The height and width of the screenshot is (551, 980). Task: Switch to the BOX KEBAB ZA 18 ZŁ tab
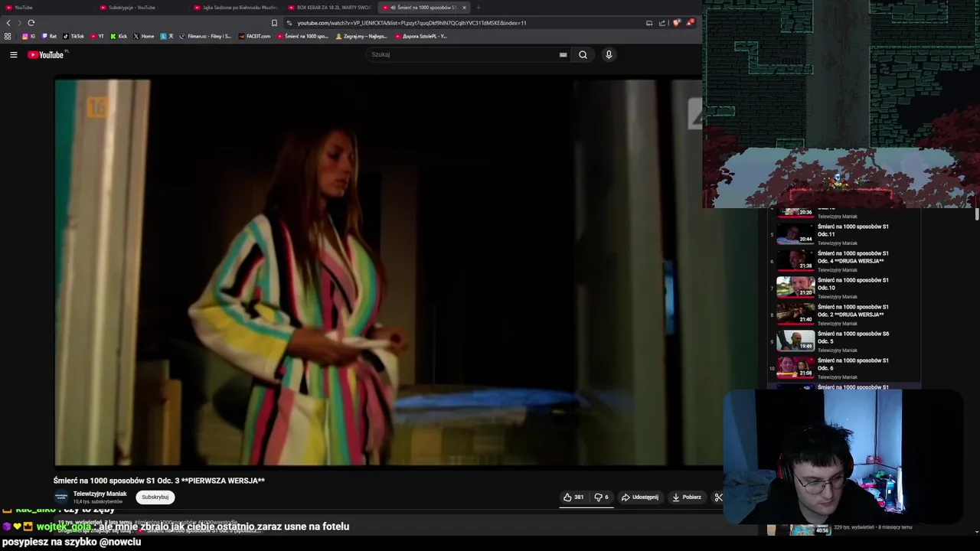coord(328,8)
